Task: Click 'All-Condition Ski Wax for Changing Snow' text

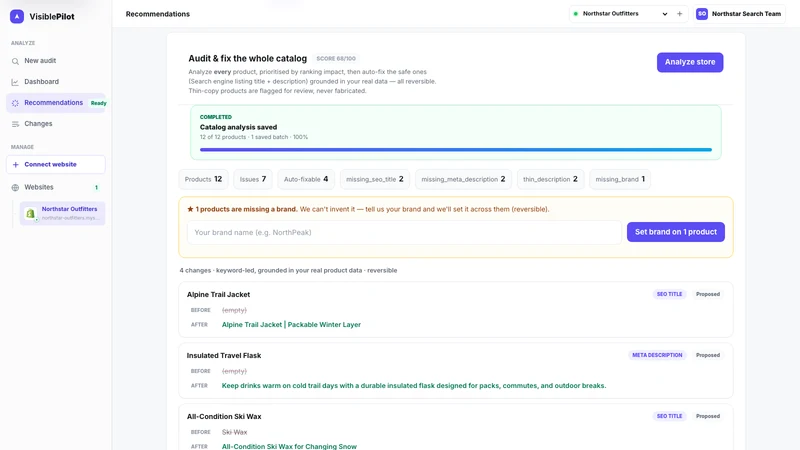Action: click(289, 446)
